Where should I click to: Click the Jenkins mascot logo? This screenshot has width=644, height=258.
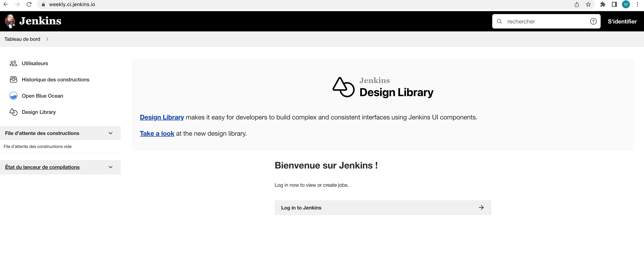(10, 21)
